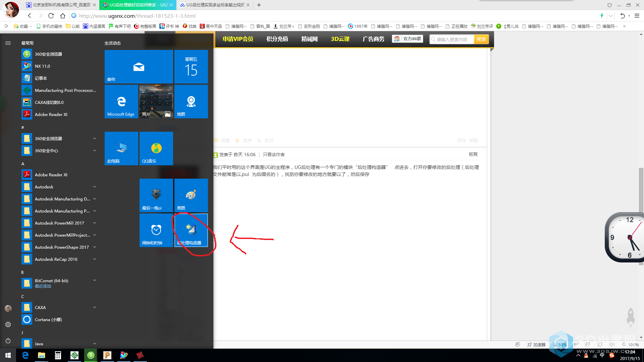Screen dimensions: 644x362
Task: Expand 360安全浏览器 folder
Action: tap(60, 138)
